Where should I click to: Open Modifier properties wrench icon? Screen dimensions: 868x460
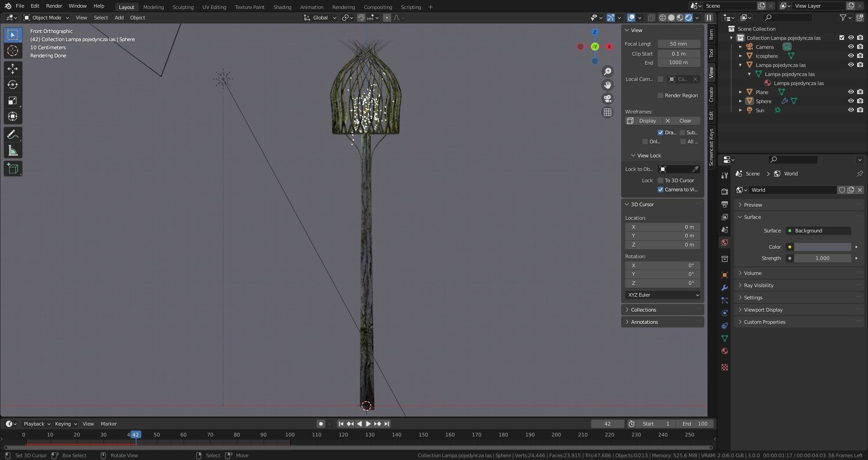pos(725,288)
